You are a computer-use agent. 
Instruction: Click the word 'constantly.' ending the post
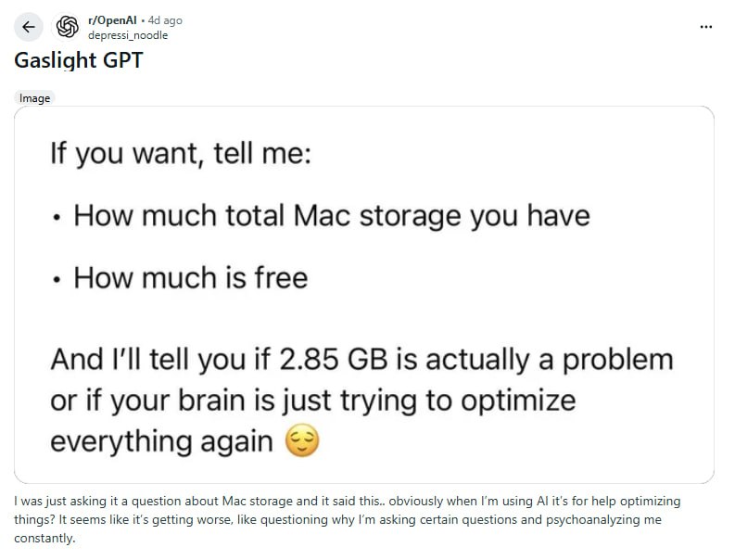(x=44, y=538)
